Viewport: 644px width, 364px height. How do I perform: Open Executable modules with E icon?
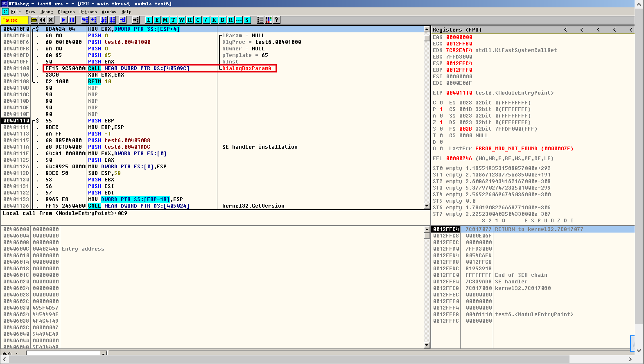click(x=157, y=20)
